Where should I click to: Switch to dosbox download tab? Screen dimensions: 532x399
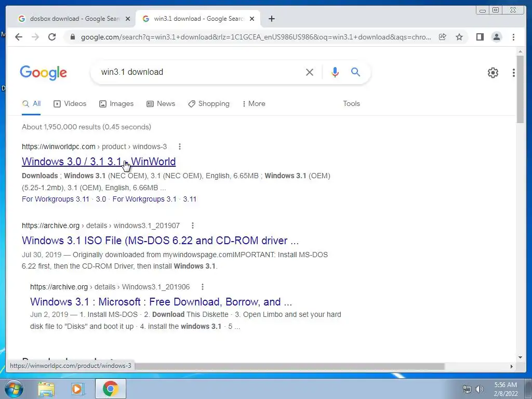[x=71, y=19]
